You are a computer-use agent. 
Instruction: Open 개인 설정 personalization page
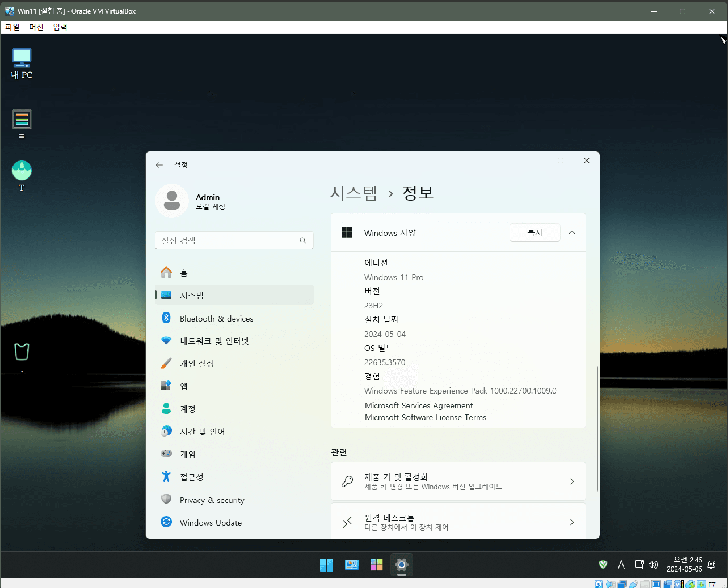point(234,363)
